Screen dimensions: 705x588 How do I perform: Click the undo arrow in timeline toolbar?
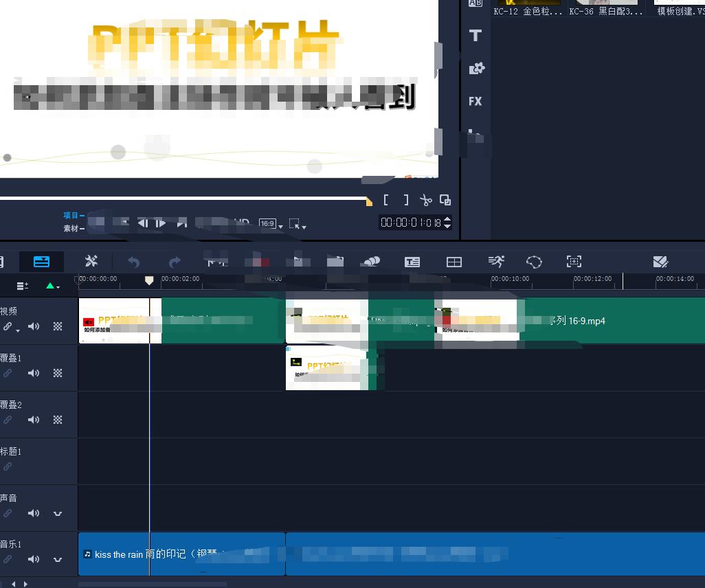pyautogui.click(x=134, y=262)
